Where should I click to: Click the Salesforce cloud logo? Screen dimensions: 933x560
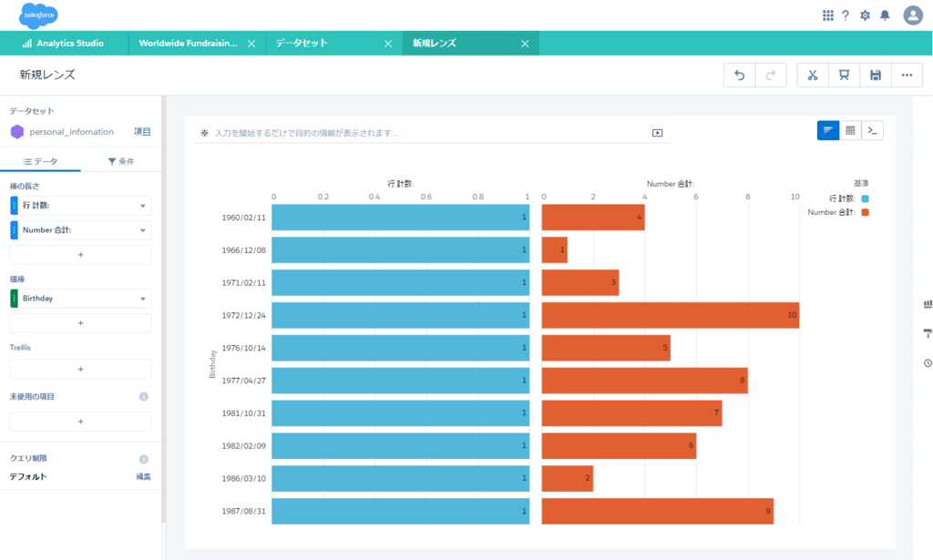pos(38,15)
